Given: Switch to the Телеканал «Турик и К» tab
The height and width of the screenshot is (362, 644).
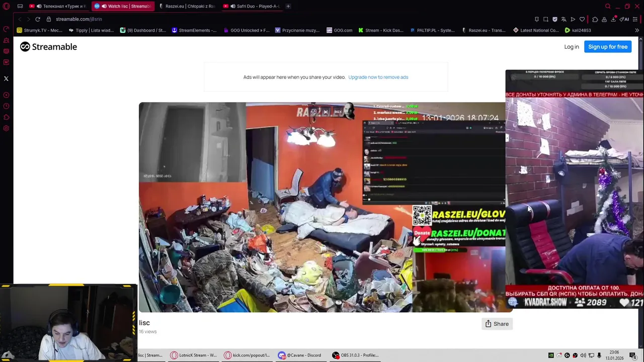Looking at the screenshot, I should point(58,6).
